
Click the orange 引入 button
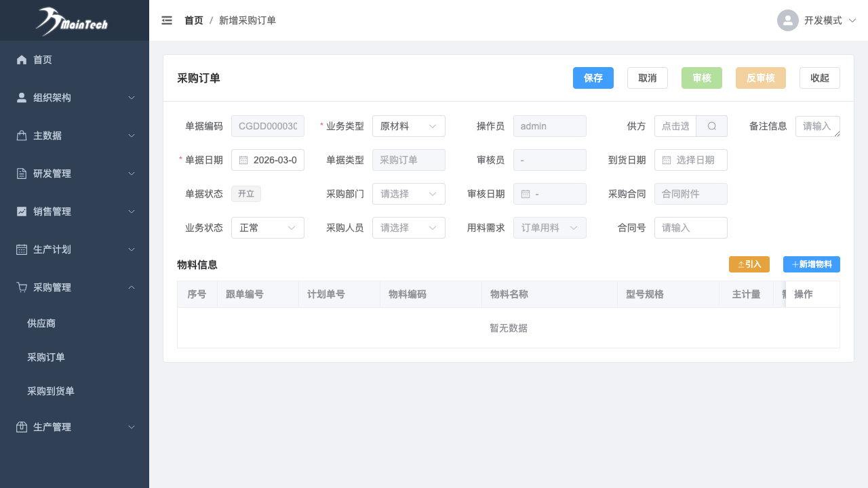749,264
